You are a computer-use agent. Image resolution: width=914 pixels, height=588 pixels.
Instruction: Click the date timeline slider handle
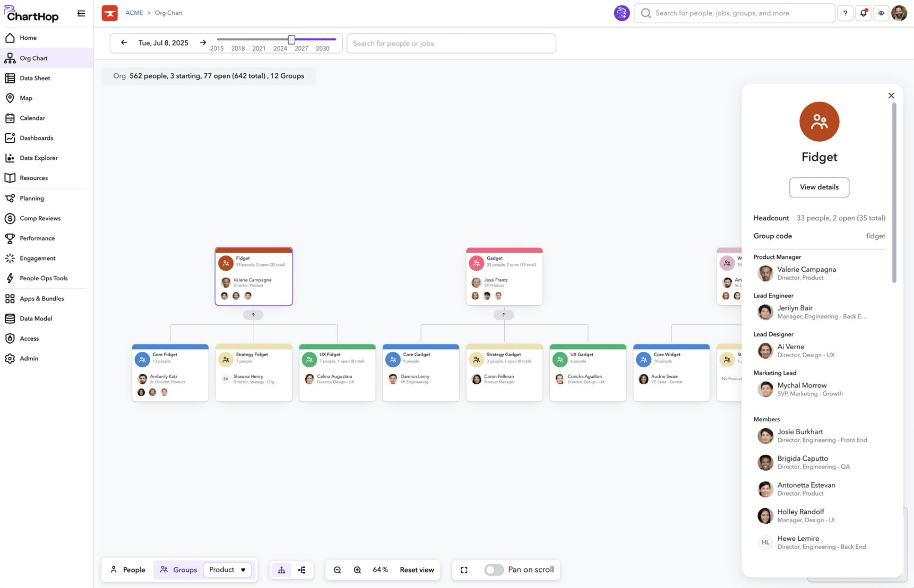pyautogui.click(x=291, y=39)
